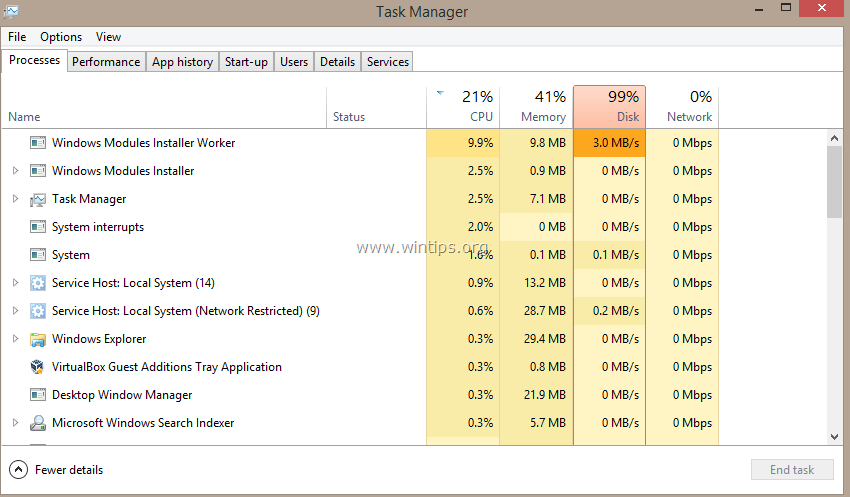Sort by the Memory column header
850x497 pixels.
pos(536,107)
